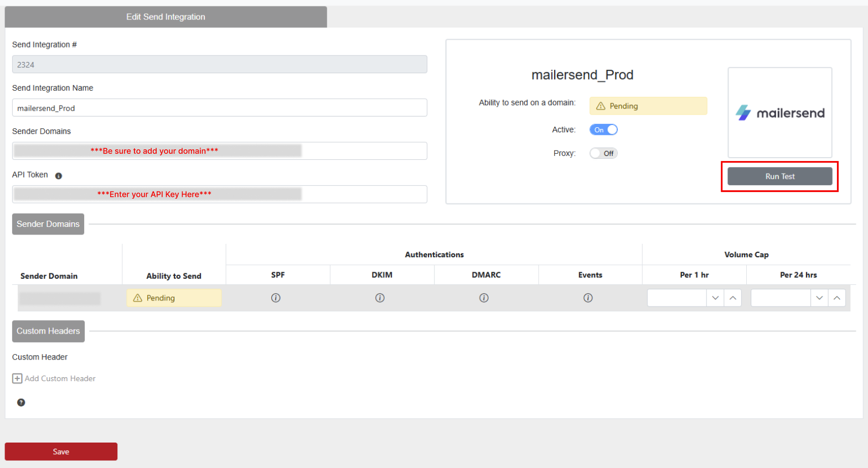Toggle the Active switch off

[603, 129]
